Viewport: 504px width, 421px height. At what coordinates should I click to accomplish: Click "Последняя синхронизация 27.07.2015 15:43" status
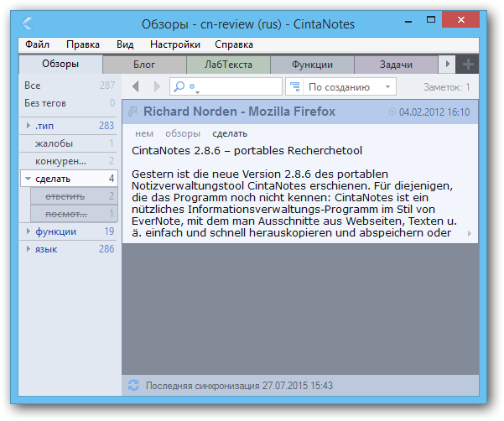point(239,385)
